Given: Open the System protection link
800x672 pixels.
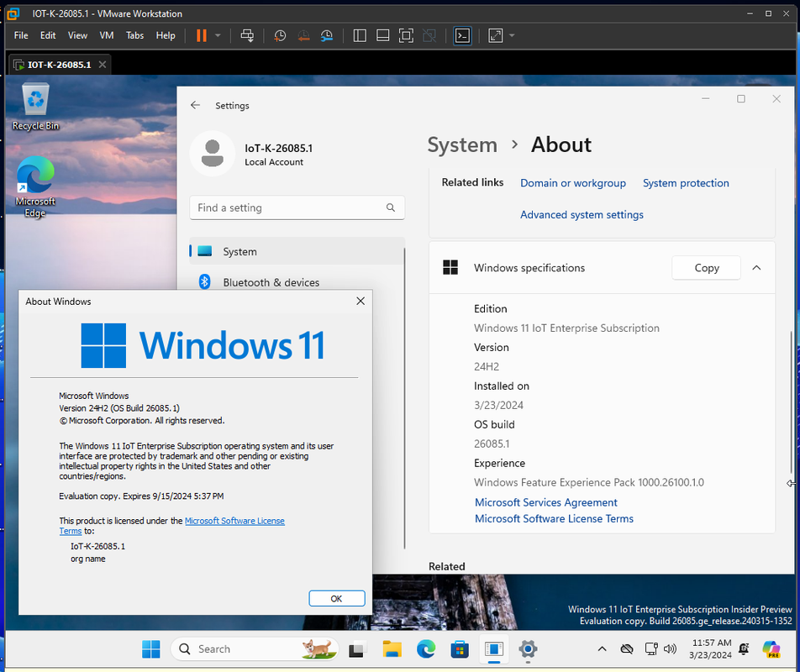Looking at the screenshot, I should coord(686,183).
